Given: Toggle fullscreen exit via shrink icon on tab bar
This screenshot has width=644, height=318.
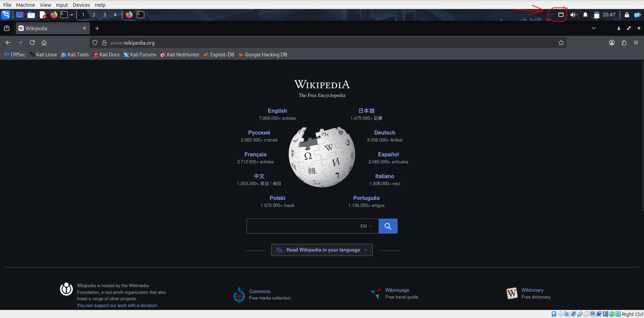Looking at the screenshot, I should point(629,28).
